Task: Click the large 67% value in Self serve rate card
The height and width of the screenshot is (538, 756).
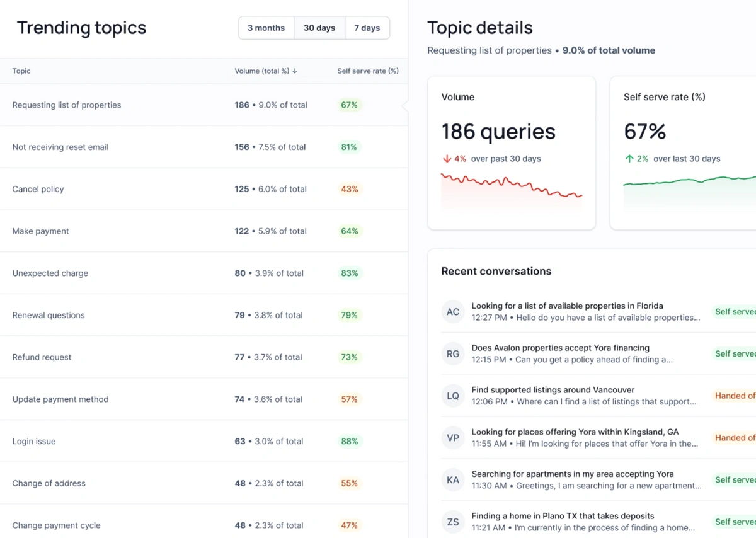Action: [x=644, y=132]
